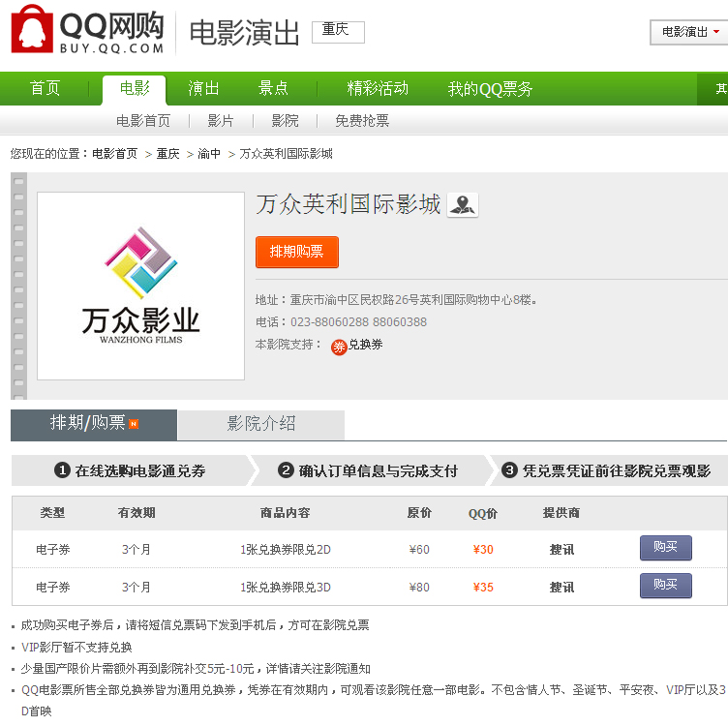This screenshot has height=726, width=728.
Task: Open 精彩活动 in the navigation bar
Action: [x=378, y=88]
